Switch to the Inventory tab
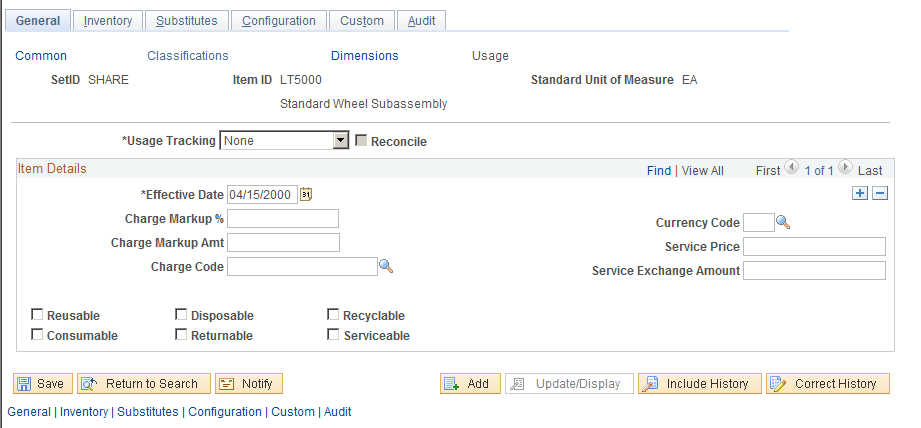Viewport: 921px width, 428px height. tap(107, 21)
